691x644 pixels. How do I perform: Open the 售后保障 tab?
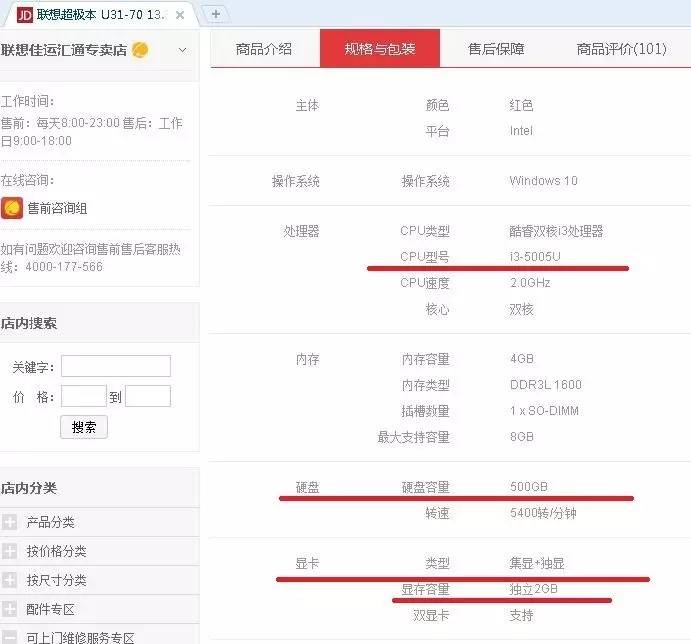click(496, 49)
